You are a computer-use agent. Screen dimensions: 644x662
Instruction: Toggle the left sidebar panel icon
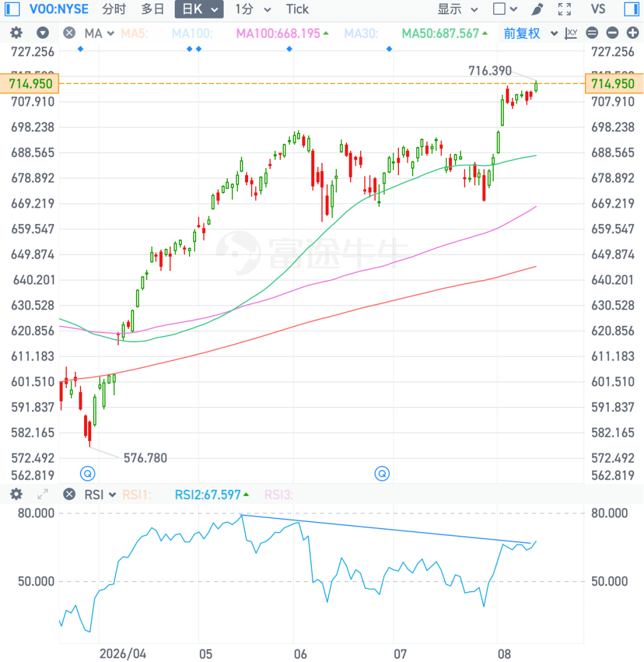[x=12, y=9]
